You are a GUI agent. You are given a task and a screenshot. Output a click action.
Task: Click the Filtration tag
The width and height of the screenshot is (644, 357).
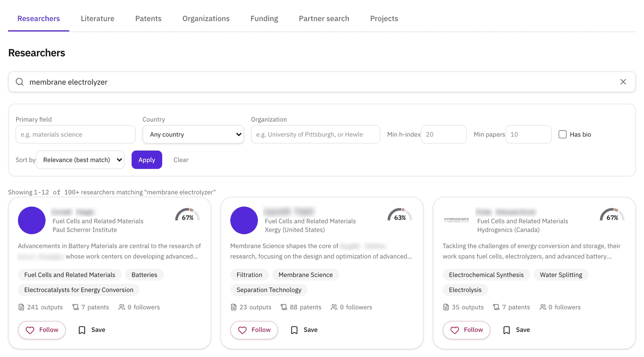coord(250,275)
